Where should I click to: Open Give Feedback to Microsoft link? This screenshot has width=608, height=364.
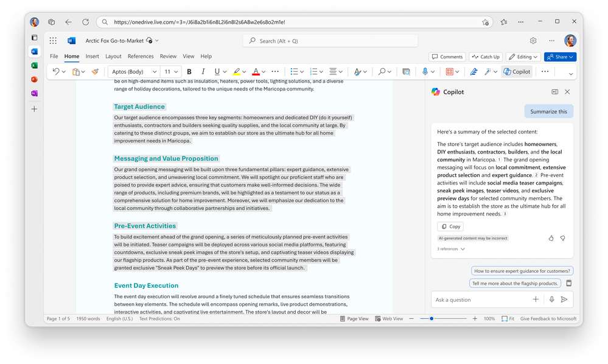click(548, 318)
